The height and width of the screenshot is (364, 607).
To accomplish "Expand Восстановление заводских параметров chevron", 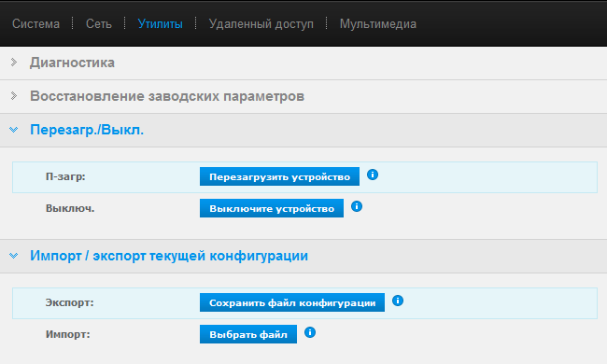I will click(14, 95).
